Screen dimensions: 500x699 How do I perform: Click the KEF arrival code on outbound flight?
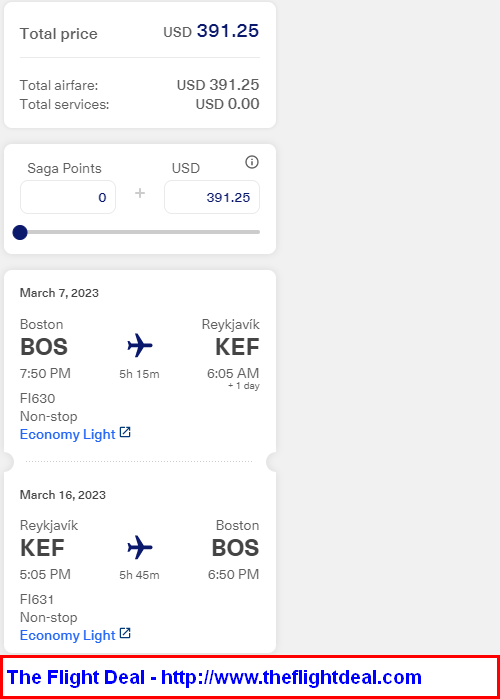237,347
